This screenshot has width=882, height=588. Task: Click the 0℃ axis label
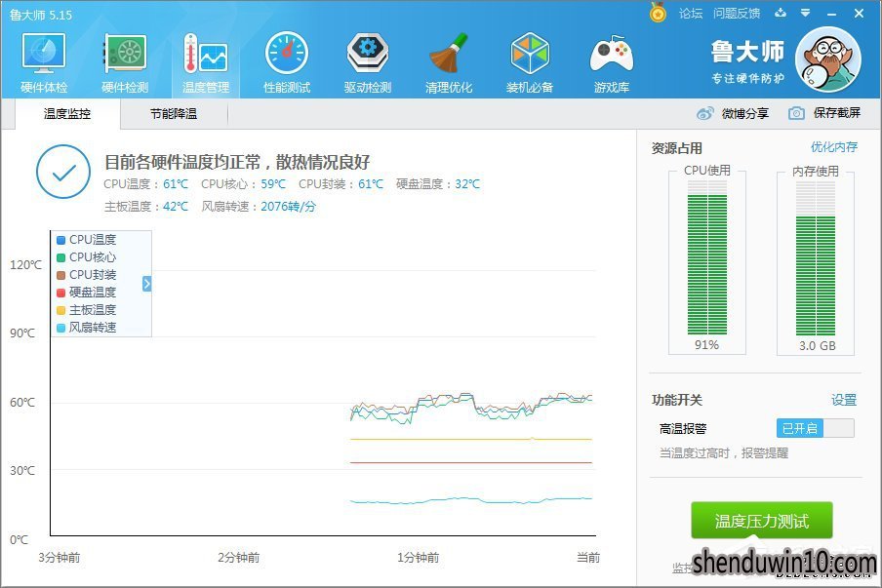(20, 540)
